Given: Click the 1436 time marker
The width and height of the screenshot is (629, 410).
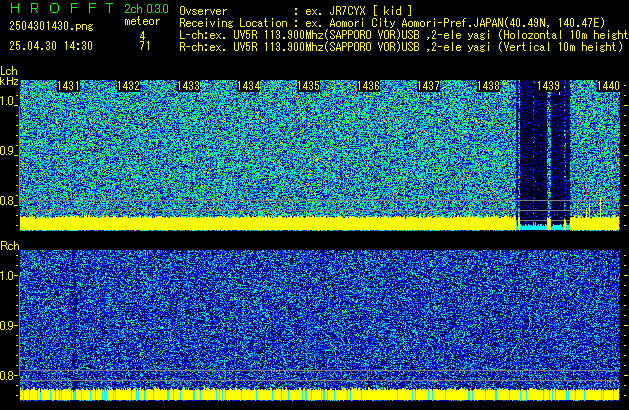Looking at the screenshot, I should [369, 86].
